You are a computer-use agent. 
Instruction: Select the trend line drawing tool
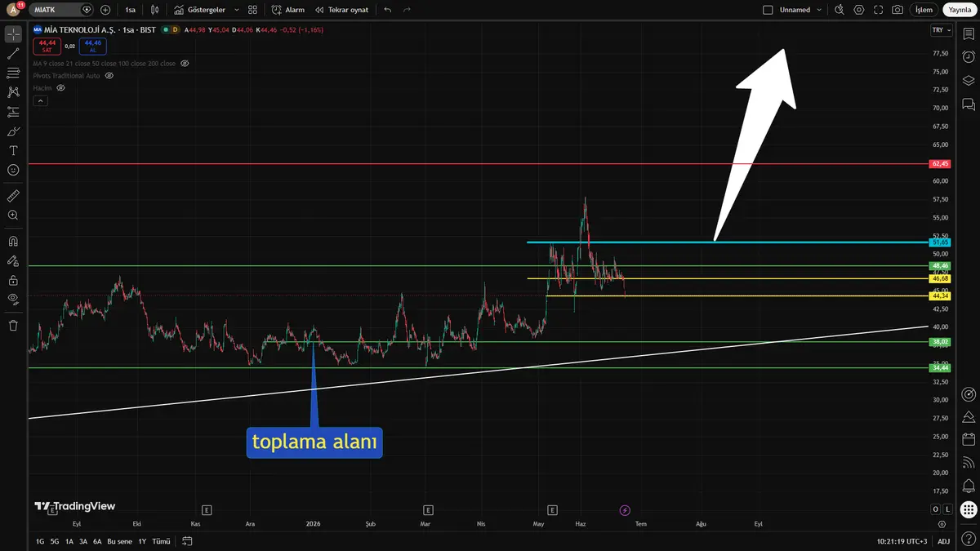13,54
